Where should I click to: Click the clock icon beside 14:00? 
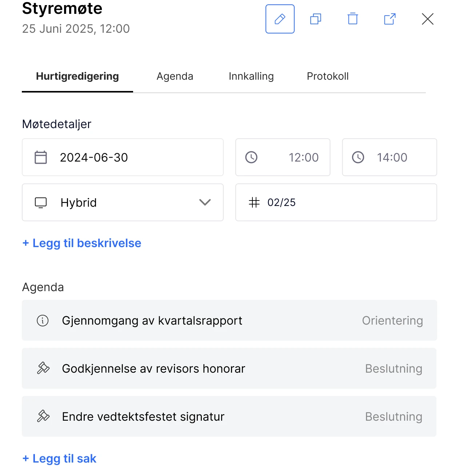coord(358,158)
